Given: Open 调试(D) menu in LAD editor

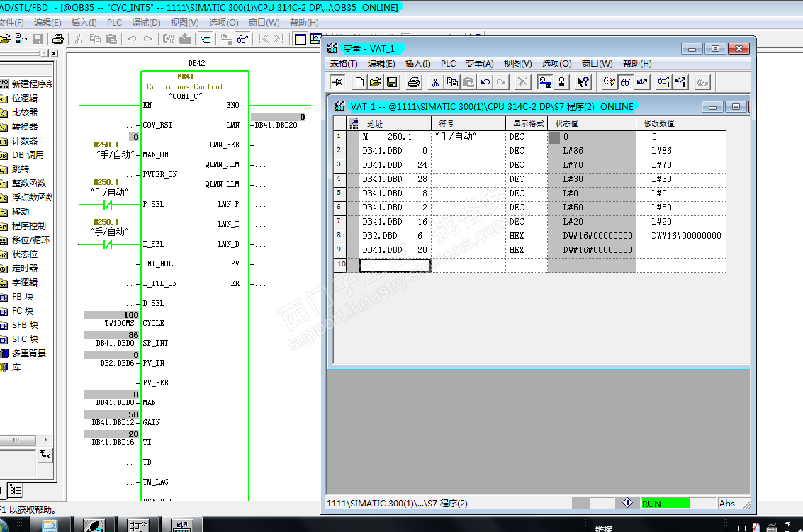Looking at the screenshot, I should 146,23.
